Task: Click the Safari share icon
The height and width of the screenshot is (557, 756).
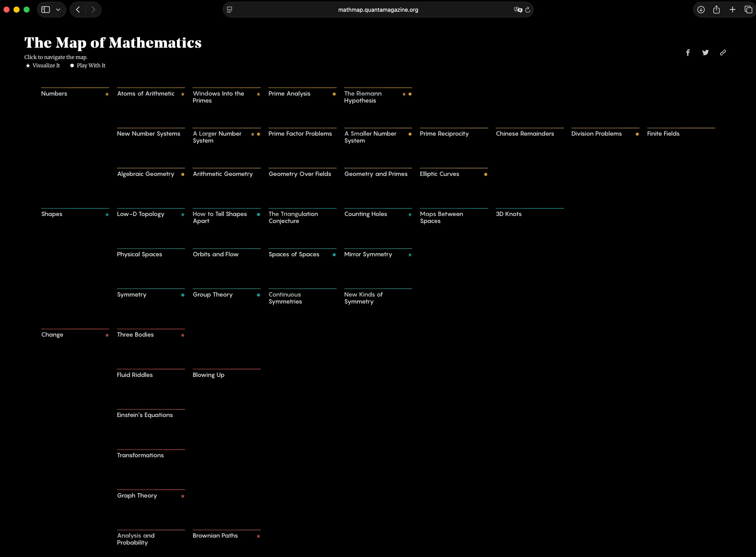Action: tap(716, 10)
